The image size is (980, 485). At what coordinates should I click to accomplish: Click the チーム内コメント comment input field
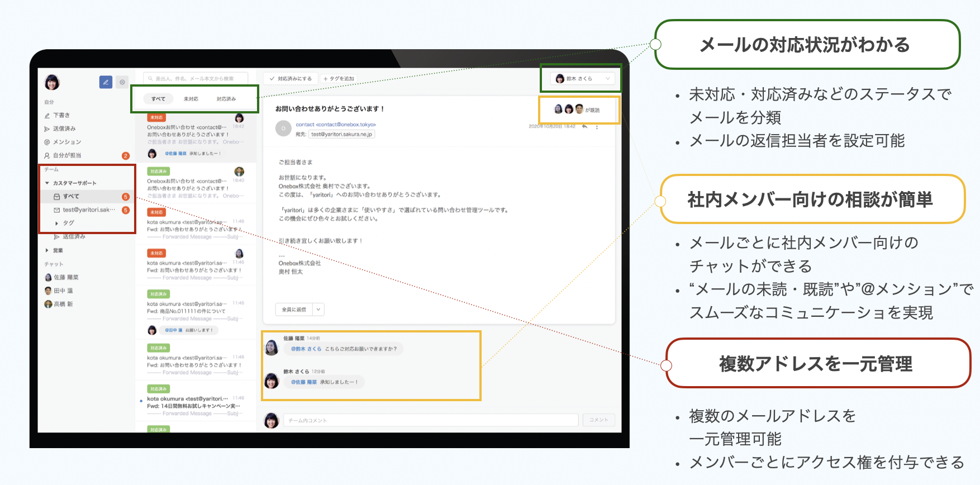430,420
